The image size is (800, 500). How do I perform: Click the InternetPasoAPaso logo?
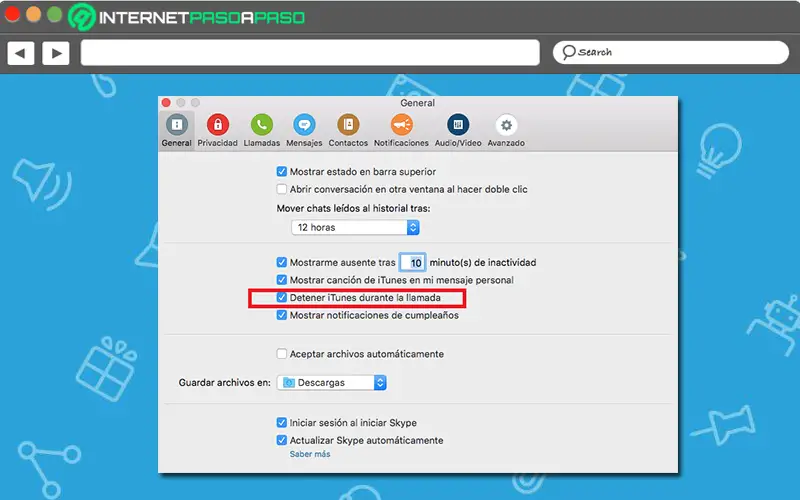click(187, 17)
